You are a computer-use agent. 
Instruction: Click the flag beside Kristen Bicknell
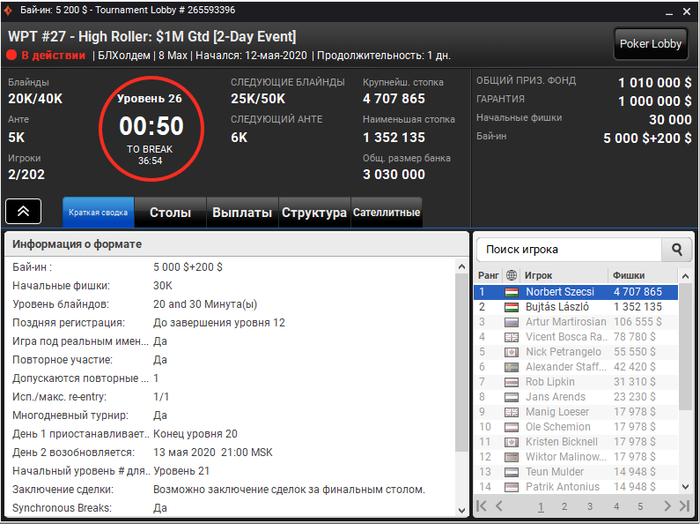[511, 442]
